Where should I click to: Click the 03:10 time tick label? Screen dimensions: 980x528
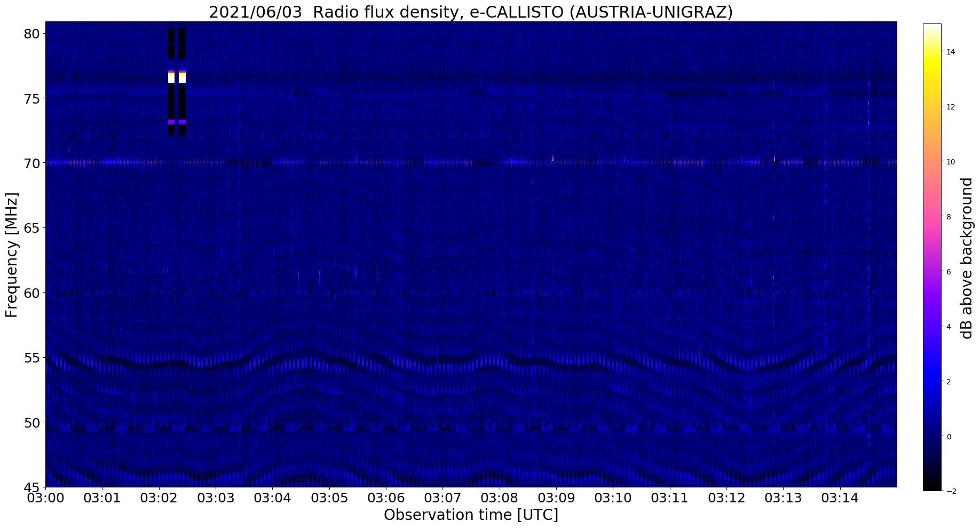click(613, 498)
